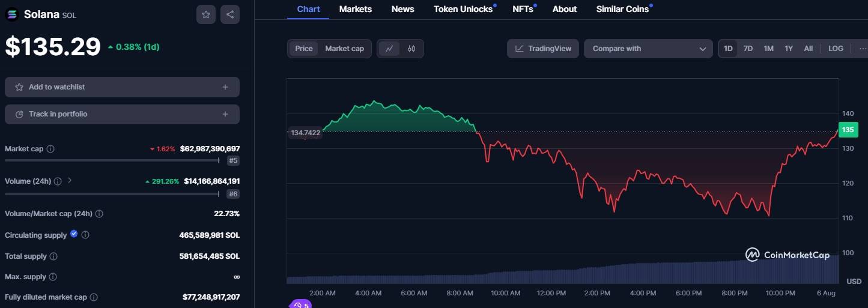The image size is (868, 308).
Task: Click the 12:00 PM axis label
Action: 551,294
